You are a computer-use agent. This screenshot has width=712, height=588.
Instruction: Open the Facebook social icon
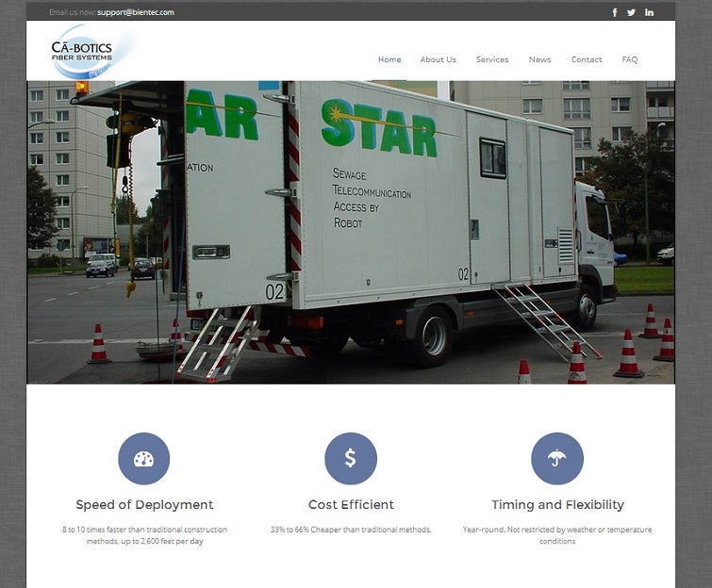tap(615, 12)
